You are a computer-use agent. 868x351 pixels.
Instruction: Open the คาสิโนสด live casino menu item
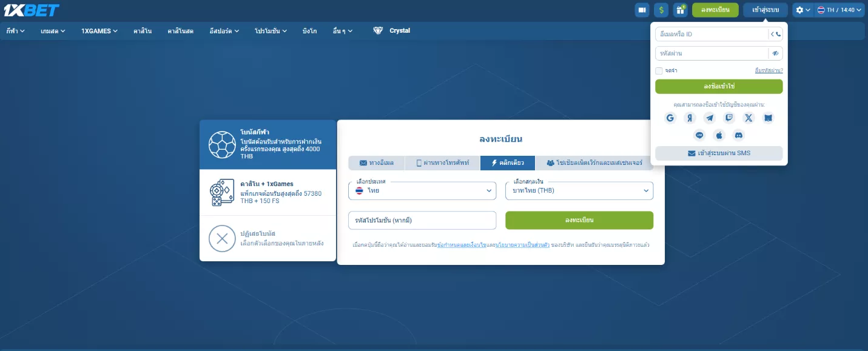click(x=180, y=31)
